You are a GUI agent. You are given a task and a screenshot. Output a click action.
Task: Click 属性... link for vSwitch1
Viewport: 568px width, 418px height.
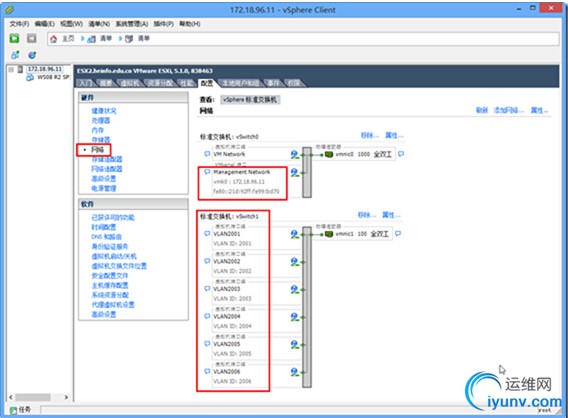[391, 215]
